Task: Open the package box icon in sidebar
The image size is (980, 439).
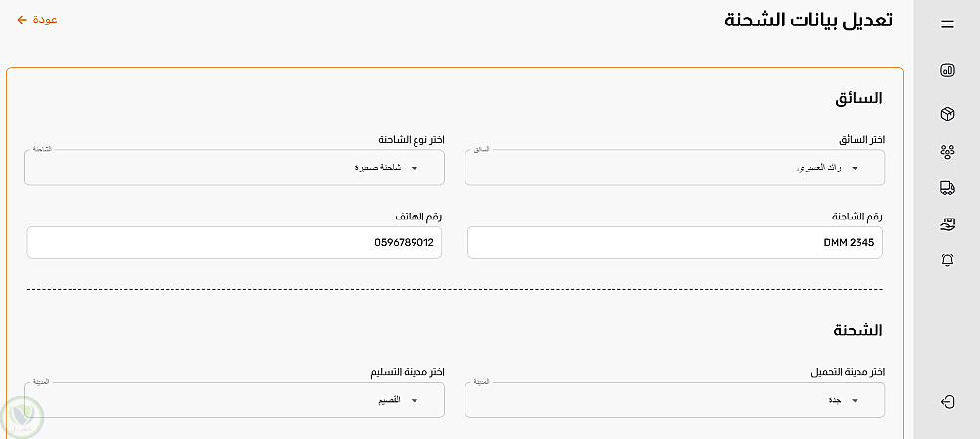Action: pos(947,115)
